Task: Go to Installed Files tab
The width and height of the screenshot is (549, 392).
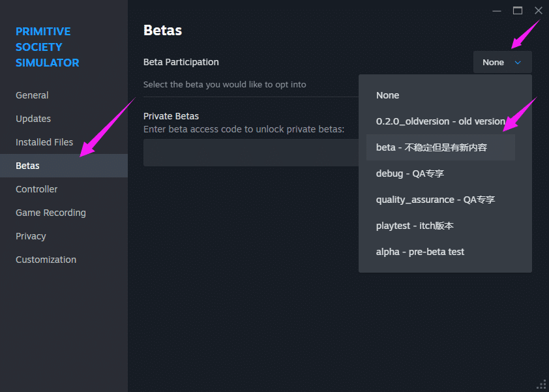Action: tap(64, 142)
